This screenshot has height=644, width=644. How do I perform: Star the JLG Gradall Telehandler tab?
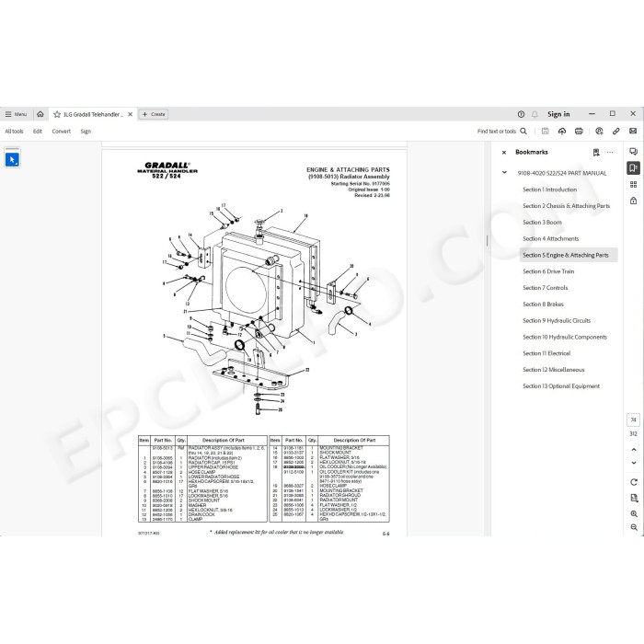click(57, 114)
